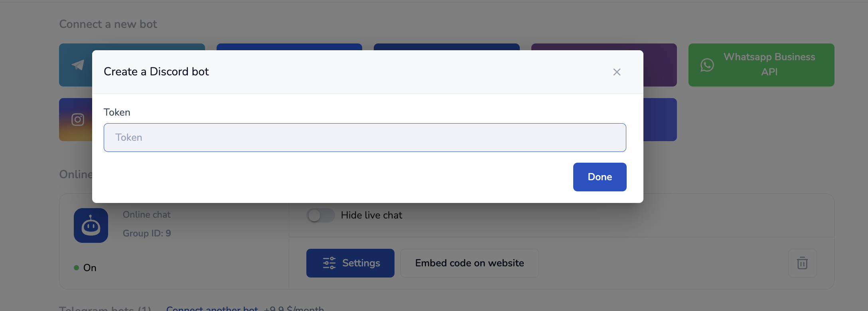Click into the Token input field

tap(365, 138)
